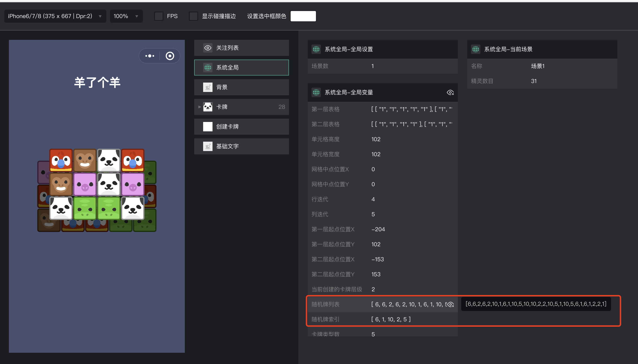Open the 100% zoom dropdown
638x364 pixels.
(126, 16)
